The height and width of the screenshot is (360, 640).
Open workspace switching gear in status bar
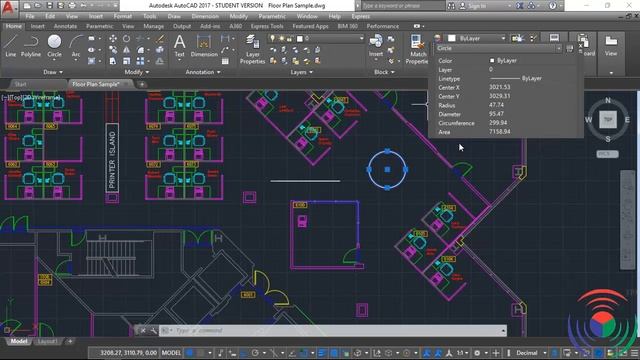[x=477, y=353]
